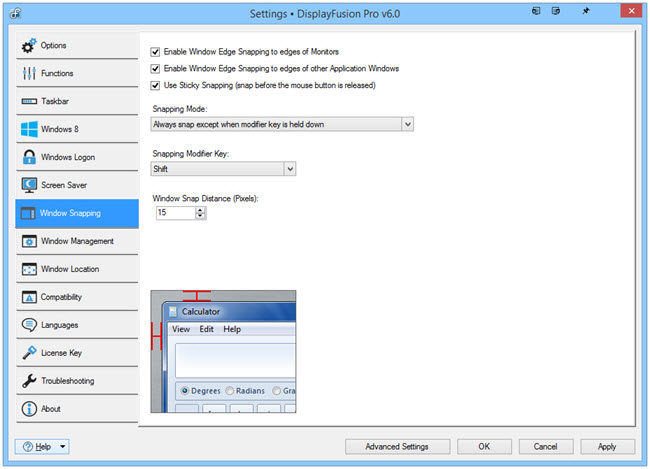Click the OK button

tap(484, 447)
